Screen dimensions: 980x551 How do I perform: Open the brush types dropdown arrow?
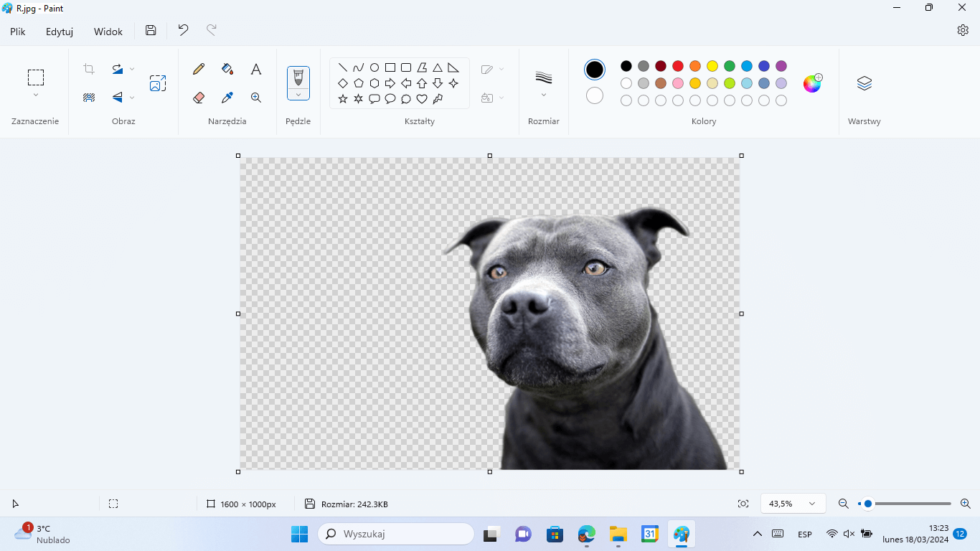click(298, 95)
